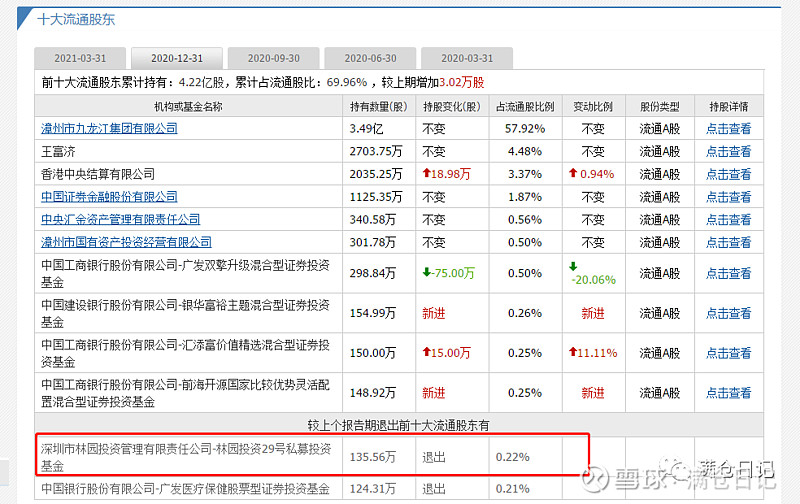Screen dimensions: 800x504
Task: Click 点击查看 for 香港中央结算有限公司
Action: click(729, 174)
